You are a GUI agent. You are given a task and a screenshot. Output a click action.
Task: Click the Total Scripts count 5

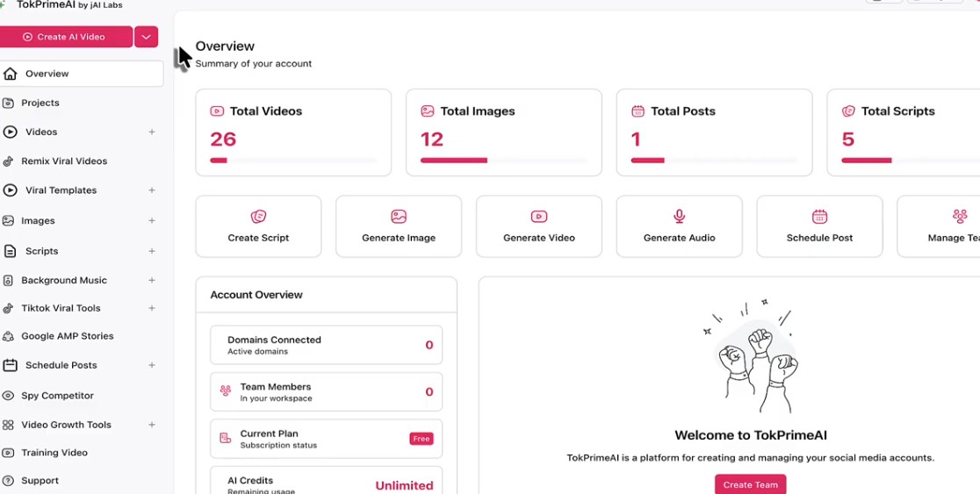point(848,140)
